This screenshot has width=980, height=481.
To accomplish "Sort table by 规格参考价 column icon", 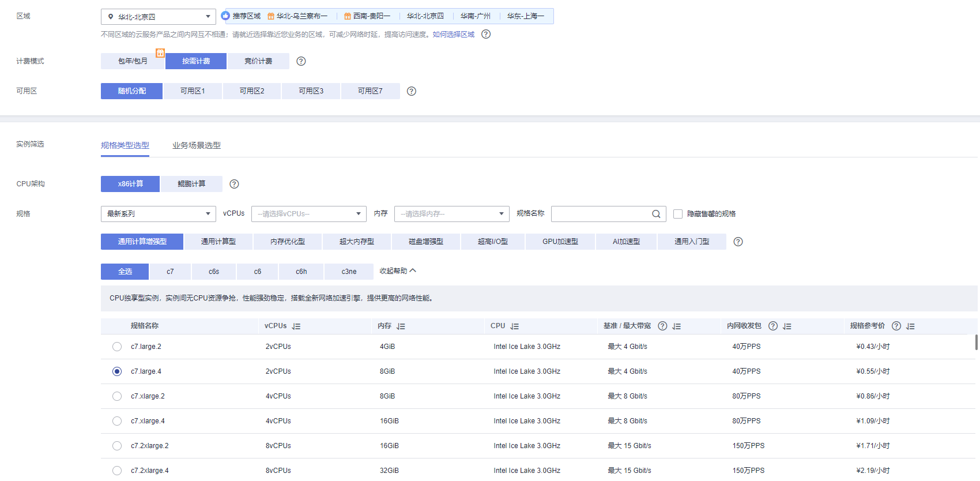I will (x=910, y=326).
